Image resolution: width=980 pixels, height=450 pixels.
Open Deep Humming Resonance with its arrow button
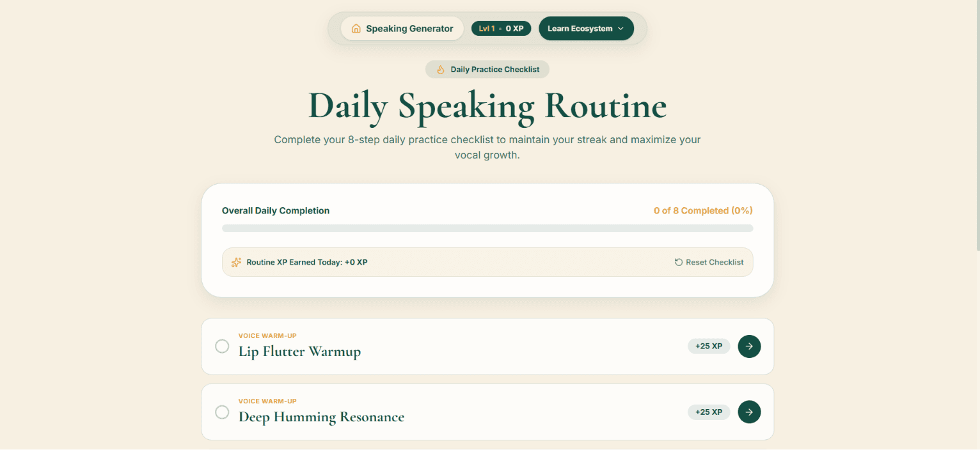pyautogui.click(x=749, y=412)
